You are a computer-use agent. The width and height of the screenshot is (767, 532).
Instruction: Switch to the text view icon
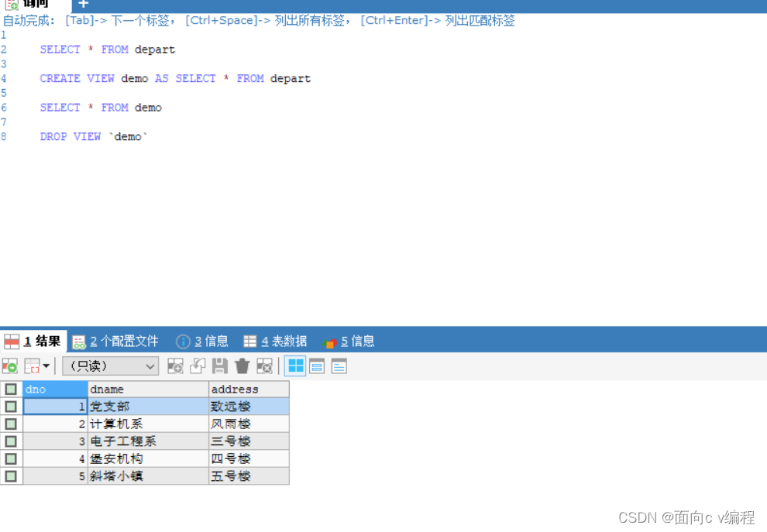(337, 366)
